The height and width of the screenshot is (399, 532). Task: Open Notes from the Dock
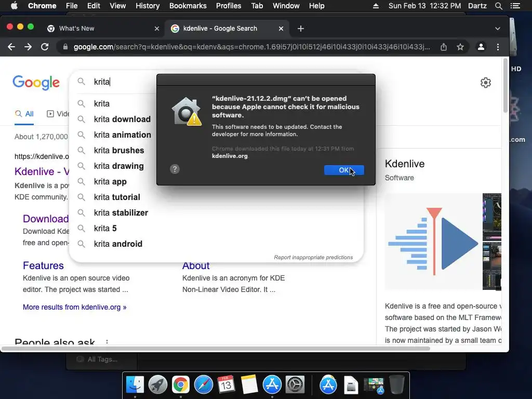(x=249, y=385)
